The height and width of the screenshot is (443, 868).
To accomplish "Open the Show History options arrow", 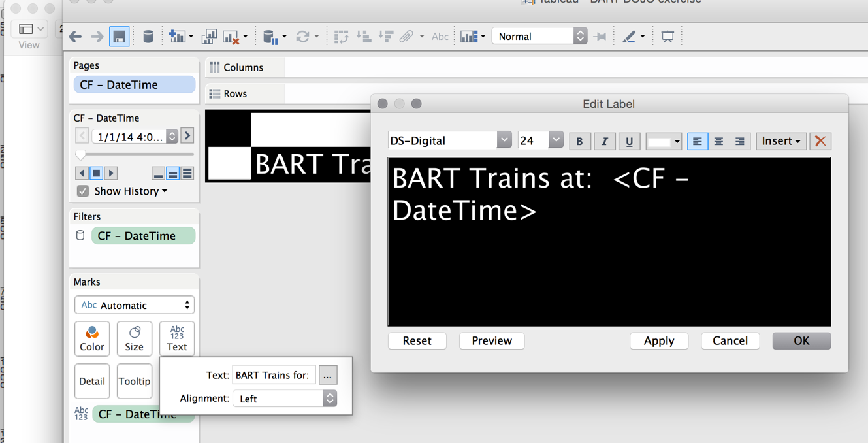I will tap(165, 191).
